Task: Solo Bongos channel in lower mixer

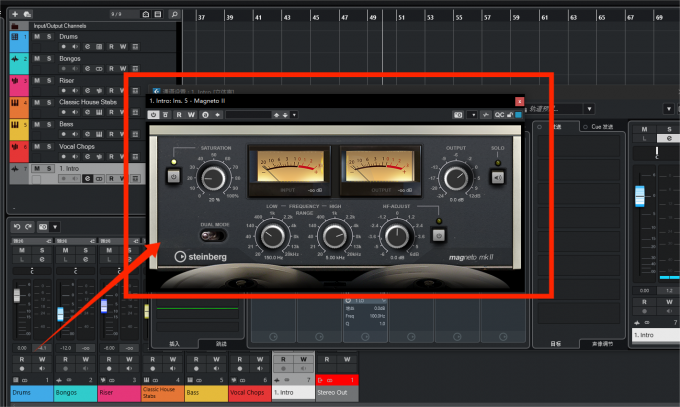Action: (x=85, y=250)
